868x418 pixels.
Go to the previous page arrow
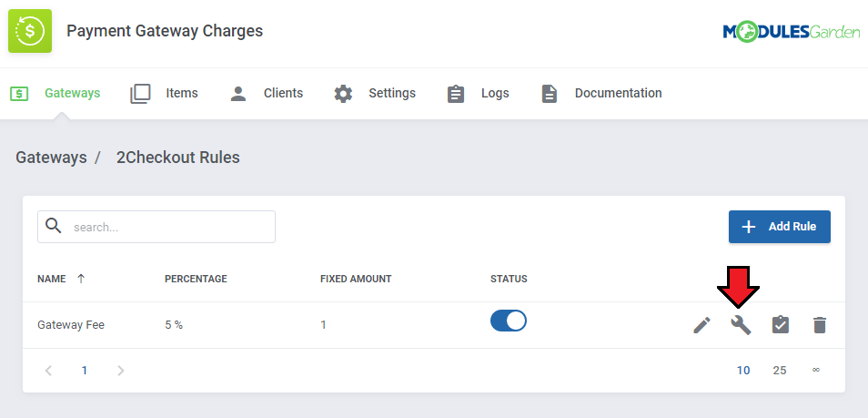49,371
